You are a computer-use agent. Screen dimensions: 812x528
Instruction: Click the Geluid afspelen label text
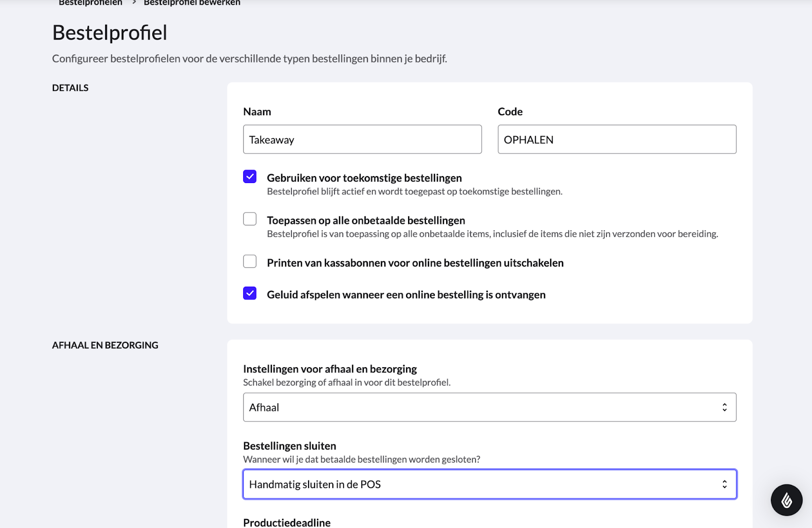(406, 295)
